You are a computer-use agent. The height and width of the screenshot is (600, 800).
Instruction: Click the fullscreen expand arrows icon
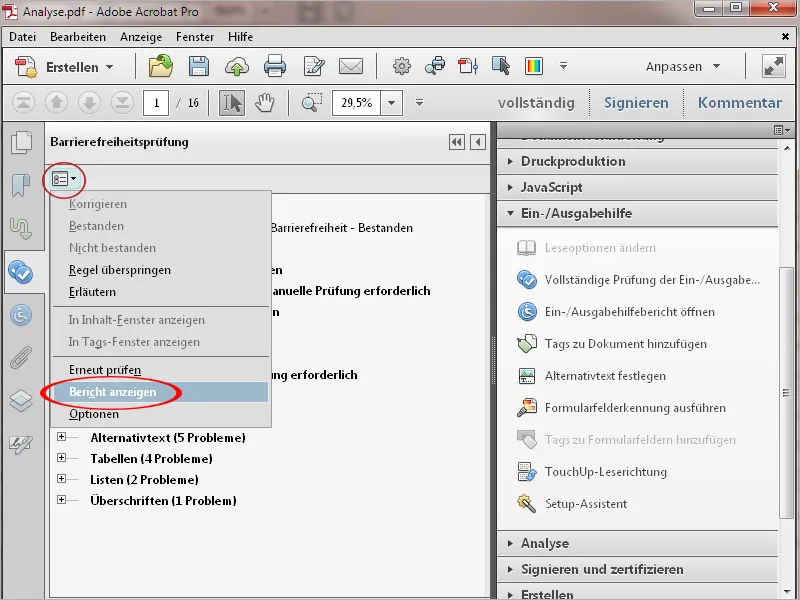point(773,66)
